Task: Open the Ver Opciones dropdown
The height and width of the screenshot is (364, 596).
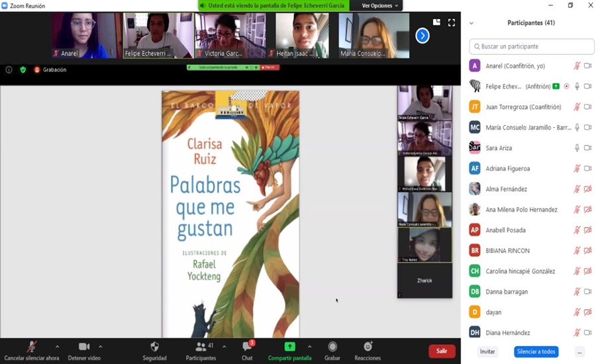Action: [379, 6]
